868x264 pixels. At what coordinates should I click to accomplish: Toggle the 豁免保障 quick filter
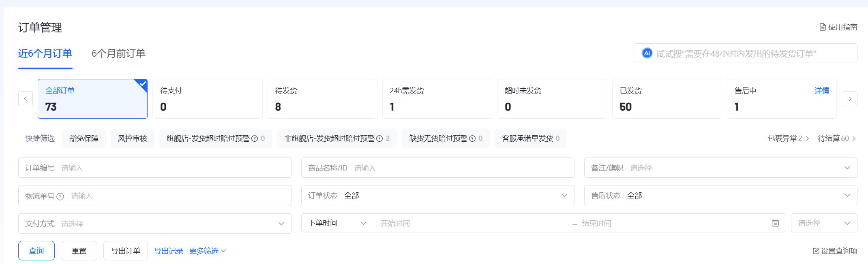pos(84,138)
